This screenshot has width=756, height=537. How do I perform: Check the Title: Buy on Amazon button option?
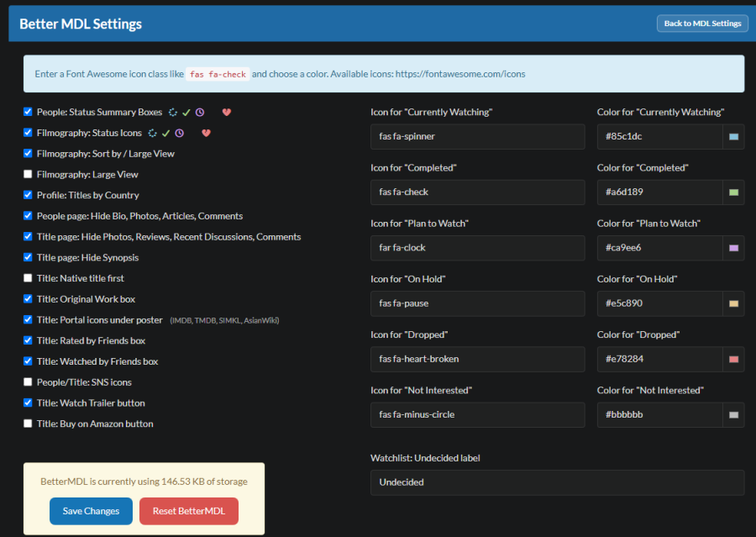[x=28, y=424]
